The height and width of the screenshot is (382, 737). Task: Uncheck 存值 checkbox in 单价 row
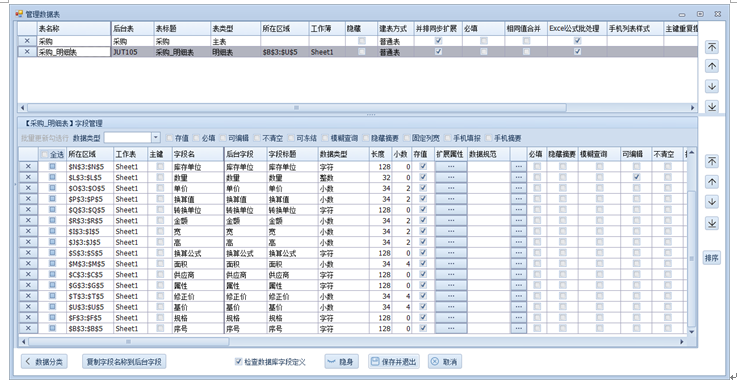click(x=423, y=188)
